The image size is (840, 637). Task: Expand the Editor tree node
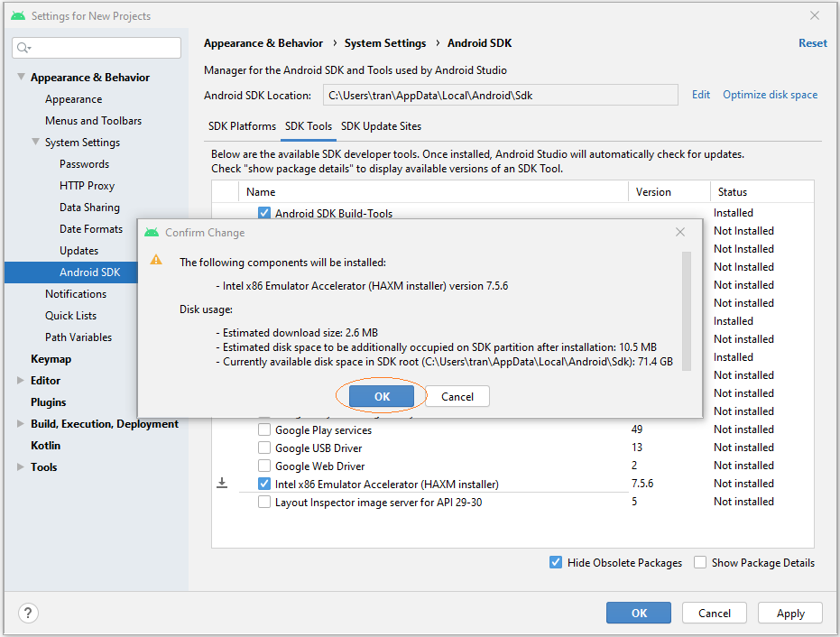(x=21, y=381)
